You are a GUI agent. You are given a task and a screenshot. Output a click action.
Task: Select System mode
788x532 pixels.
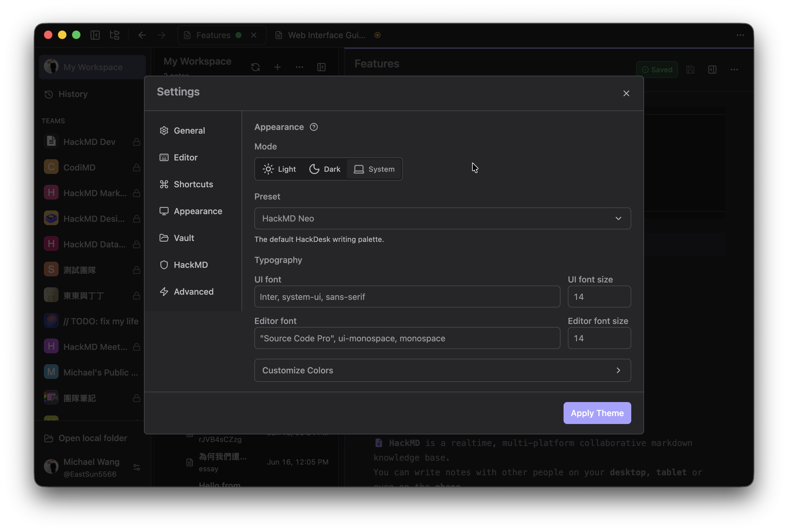[x=374, y=169]
